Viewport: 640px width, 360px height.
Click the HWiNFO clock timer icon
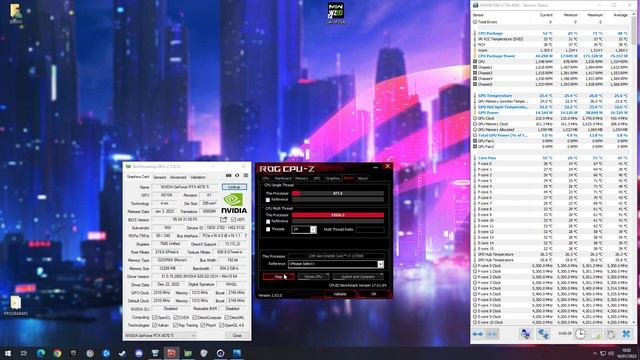[580, 334]
